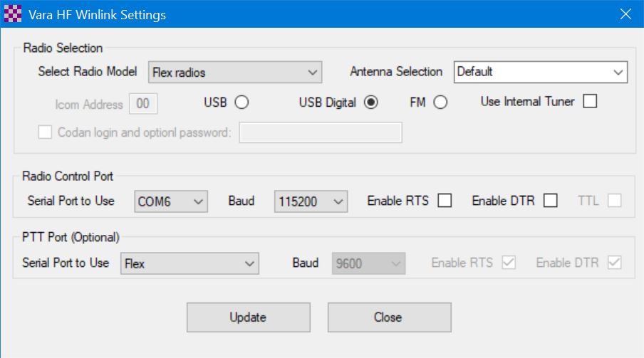The image size is (644, 358).
Task: Click the Radio Control Port group label
Action: [x=68, y=176]
